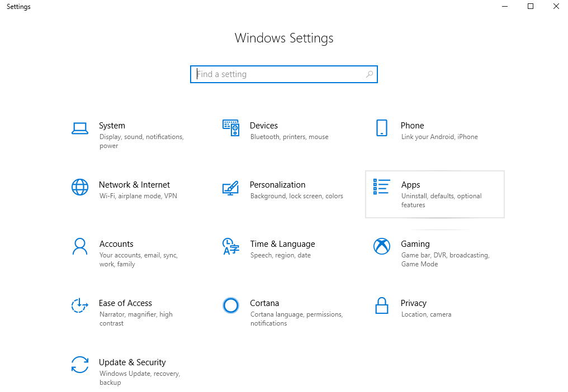Screen dimensions: 568x392
Task: Click the Time & Language icon
Action: pos(231,246)
